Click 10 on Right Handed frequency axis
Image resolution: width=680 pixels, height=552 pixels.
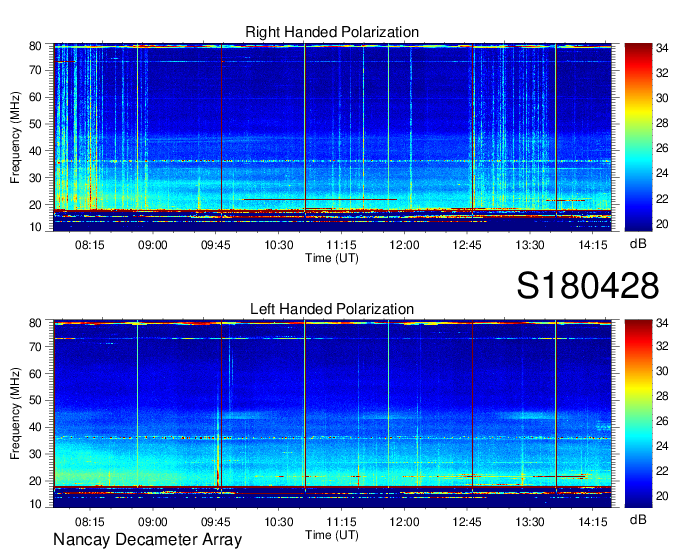click(35, 227)
